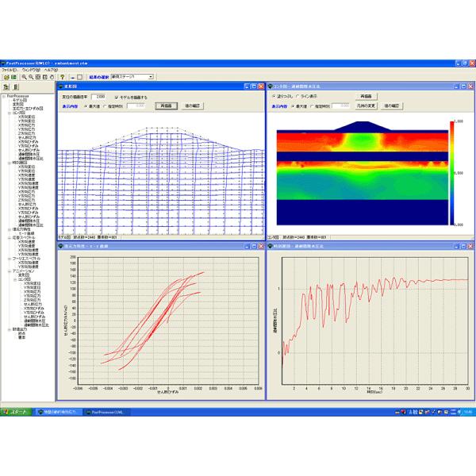Viewport: 476px width, 476px height.
Task: Click value check button in deformation window
Action: click(x=193, y=106)
